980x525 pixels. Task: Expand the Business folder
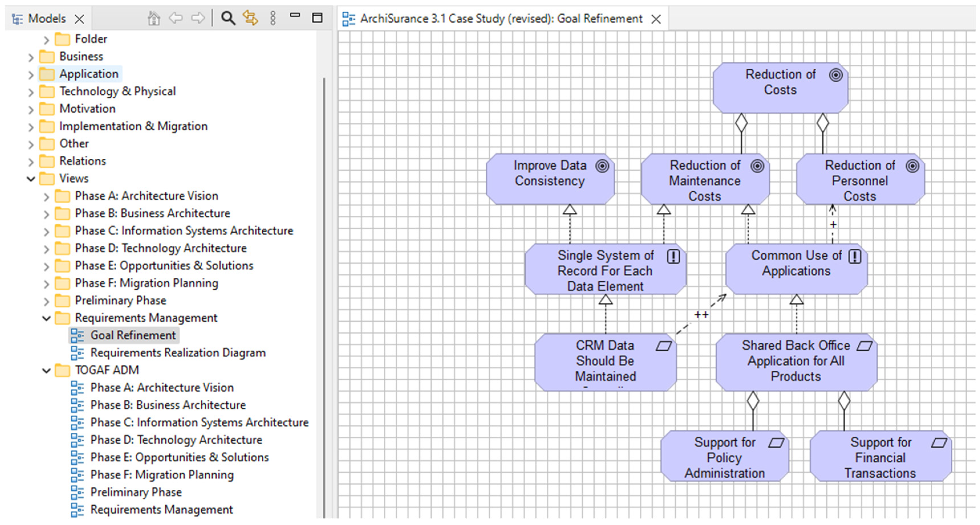pyautogui.click(x=31, y=58)
